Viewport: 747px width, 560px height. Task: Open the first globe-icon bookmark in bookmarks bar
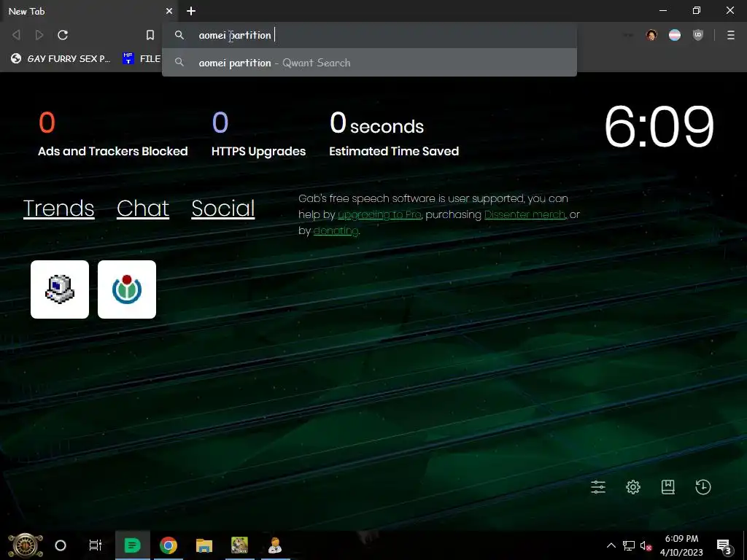pyautogui.click(x=61, y=58)
